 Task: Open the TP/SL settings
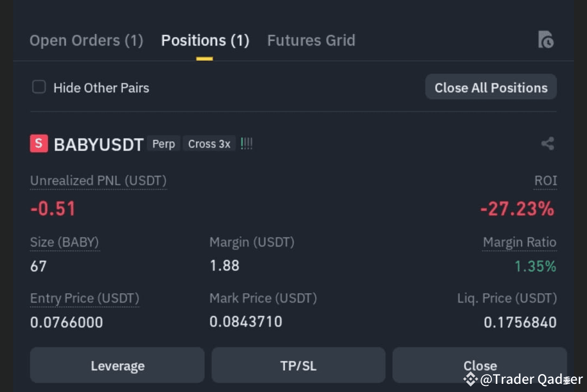tap(298, 365)
